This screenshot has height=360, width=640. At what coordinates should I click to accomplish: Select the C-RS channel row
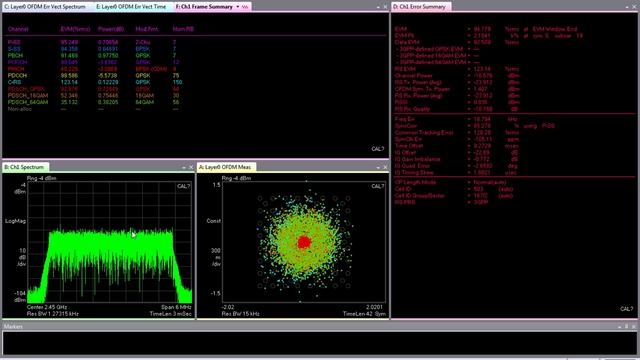(95, 82)
